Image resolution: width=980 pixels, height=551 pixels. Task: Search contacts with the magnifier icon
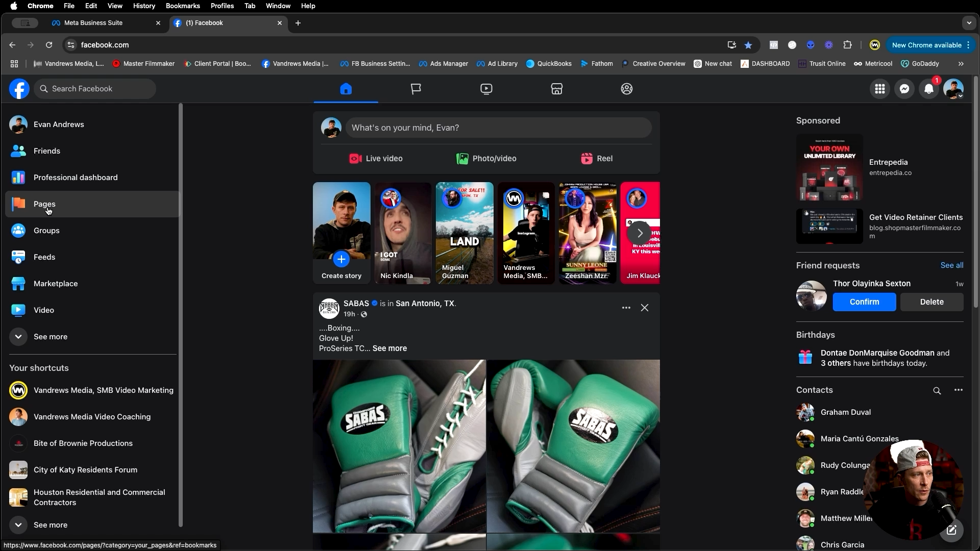click(x=937, y=391)
